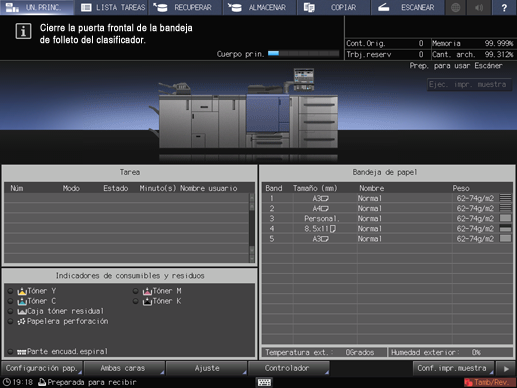Open the ESCANEAR tab
This screenshot has height=388, width=517.
(x=407, y=7)
